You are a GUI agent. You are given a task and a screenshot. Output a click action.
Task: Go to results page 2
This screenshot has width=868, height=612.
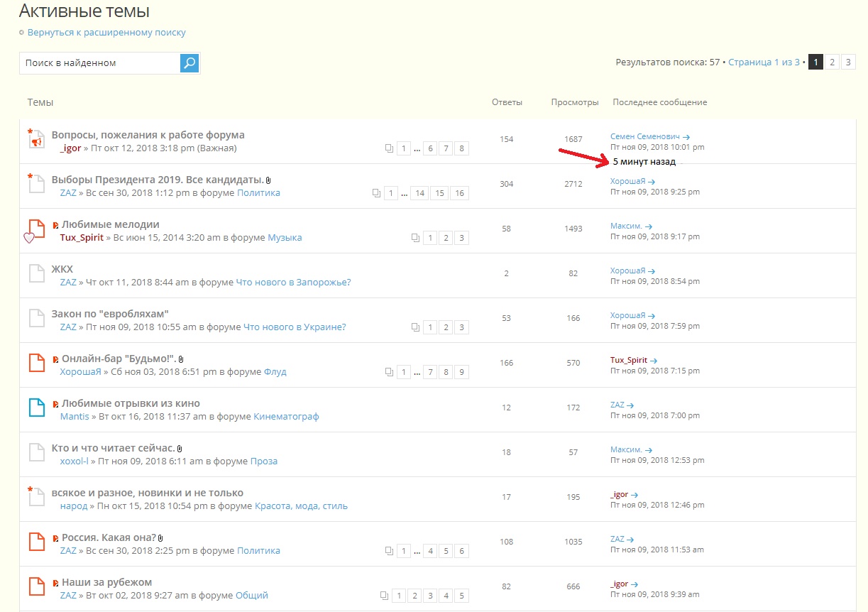pos(832,62)
